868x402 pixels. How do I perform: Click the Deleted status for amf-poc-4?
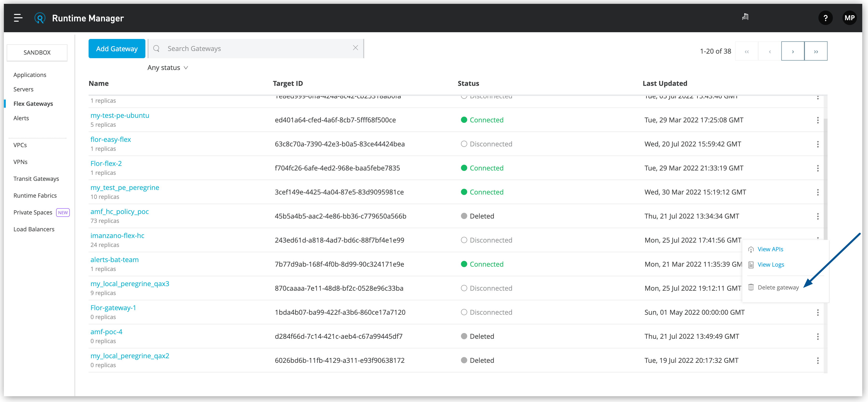point(477,336)
